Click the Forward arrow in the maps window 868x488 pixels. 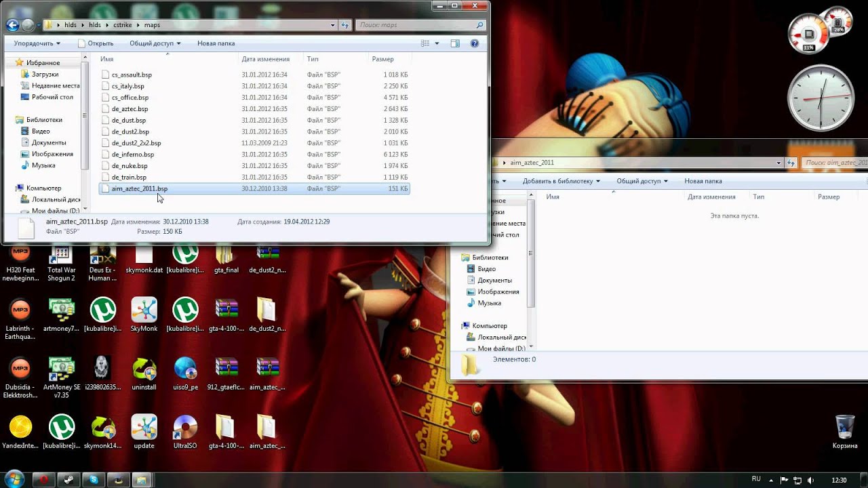click(x=28, y=25)
